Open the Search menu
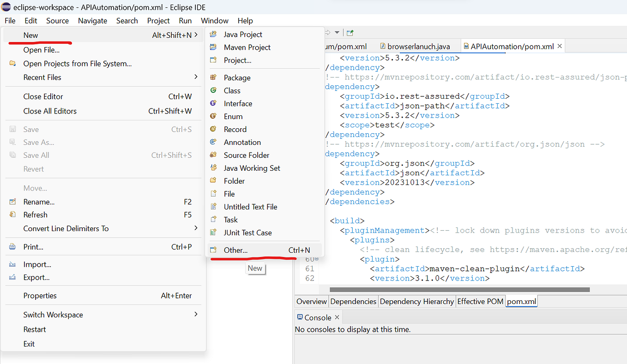This screenshot has width=627, height=364. [127, 21]
